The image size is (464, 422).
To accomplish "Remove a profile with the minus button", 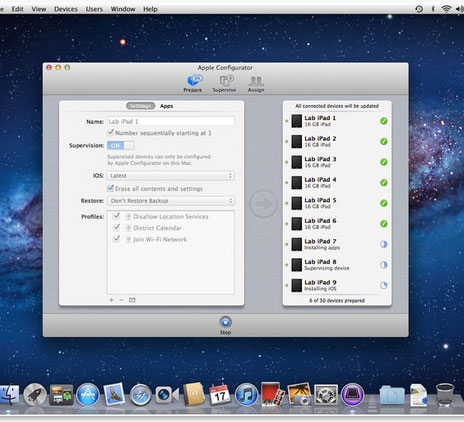I will click(121, 300).
